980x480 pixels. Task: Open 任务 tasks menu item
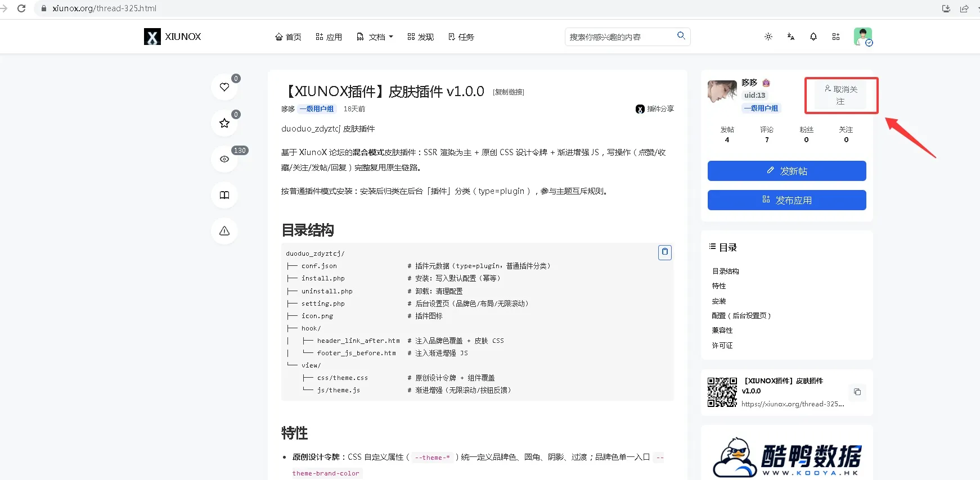point(461,37)
